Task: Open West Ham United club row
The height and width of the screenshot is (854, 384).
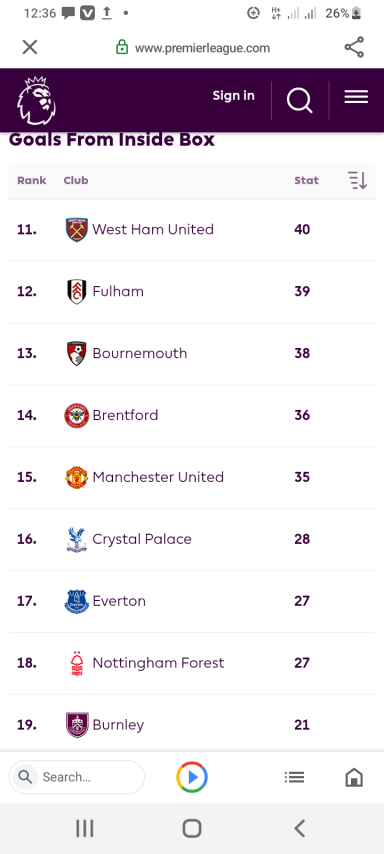Action: coord(192,229)
